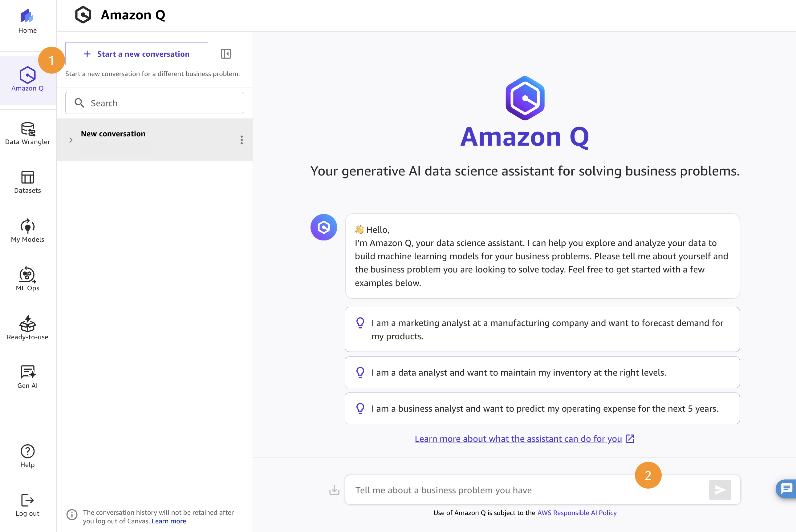This screenshot has width=796, height=532.
Task: Click the AWS Responsible AI Policy link
Action: click(x=577, y=513)
